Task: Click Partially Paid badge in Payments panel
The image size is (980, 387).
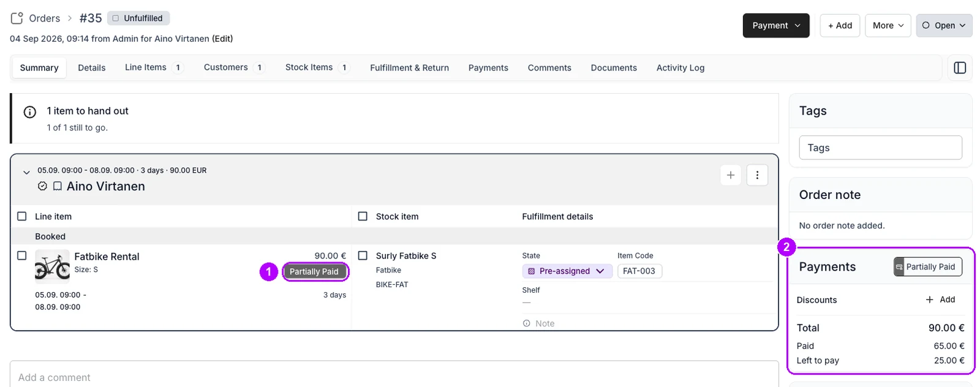Action: pos(928,267)
